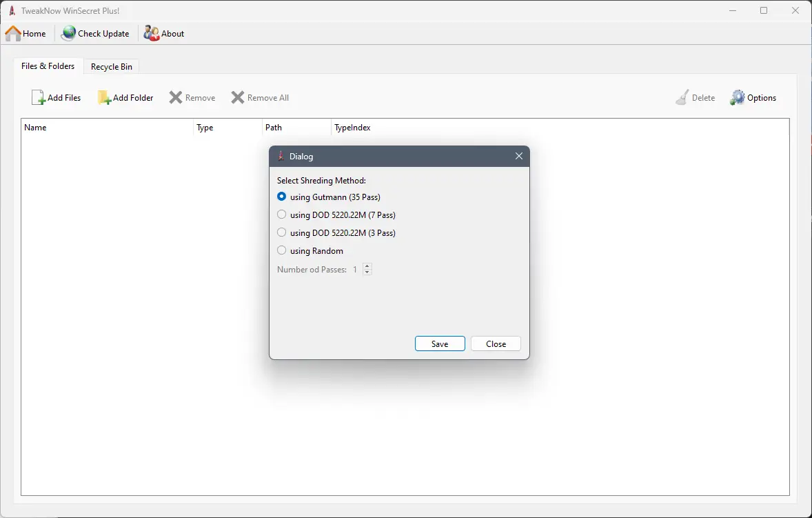
Task: Open the Files & Folders tab
Action: pos(48,66)
